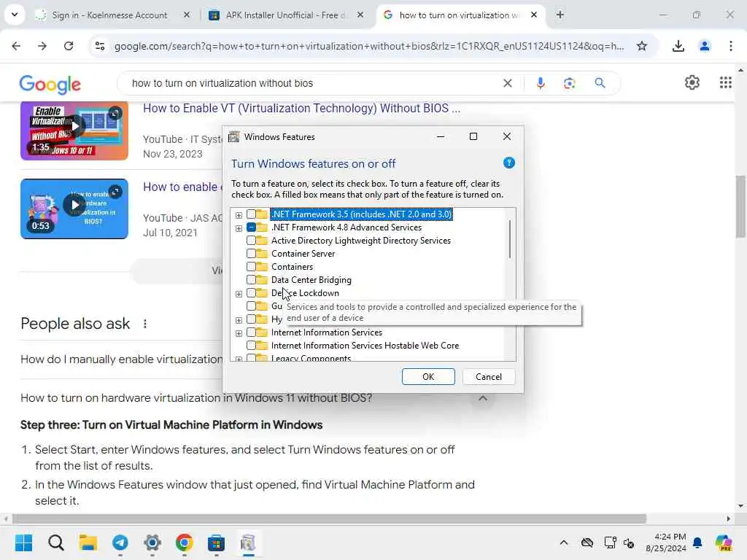Image resolution: width=747 pixels, height=560 pixels.
Task: Switch to Sign in - Koelnmesse Account tab
Action: point(109,15)
